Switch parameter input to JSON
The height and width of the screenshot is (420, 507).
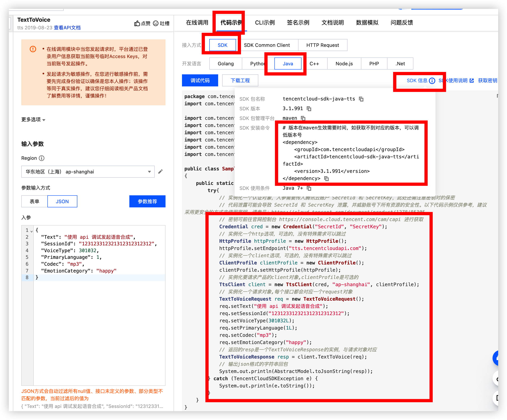click(62, 201)
